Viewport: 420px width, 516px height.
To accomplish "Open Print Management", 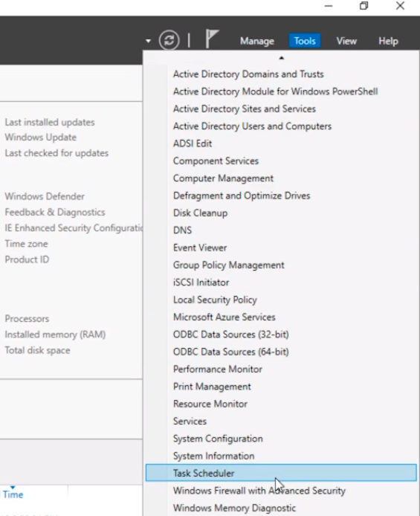I will tap(212, 387).
